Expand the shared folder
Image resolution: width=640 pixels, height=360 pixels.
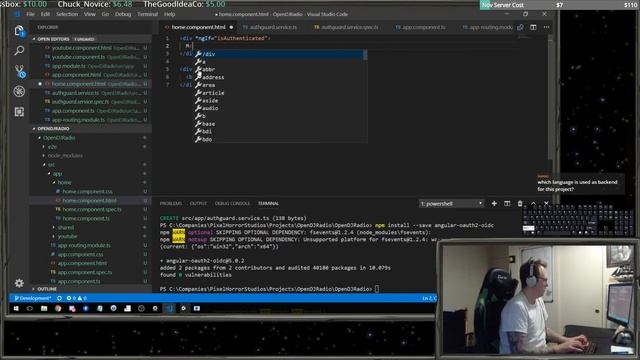(x=66, y=227)
